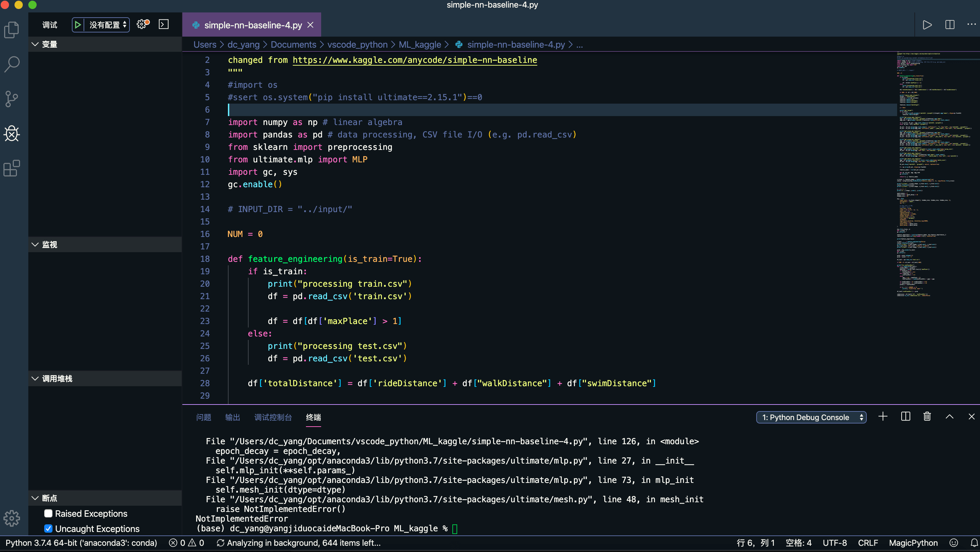Split the editor to the right
The height and width of the screenshot is (552, 980).
(950, 25)
